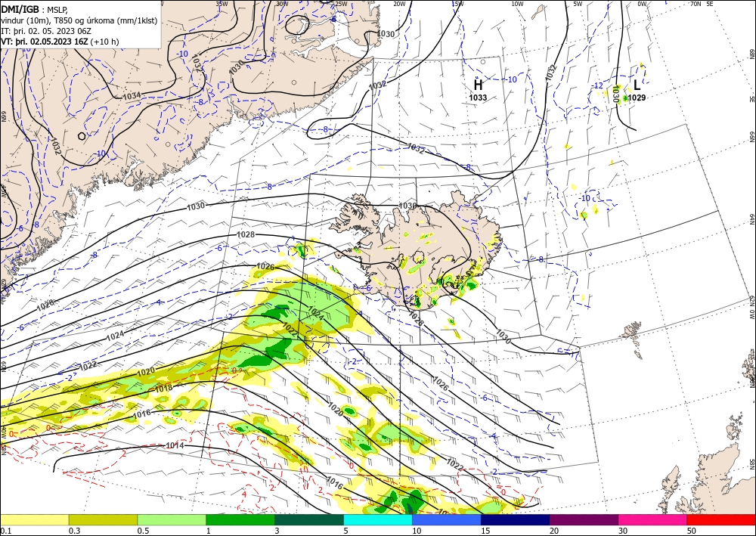Click the 0.3 legend tick value

tap(74, 531)
